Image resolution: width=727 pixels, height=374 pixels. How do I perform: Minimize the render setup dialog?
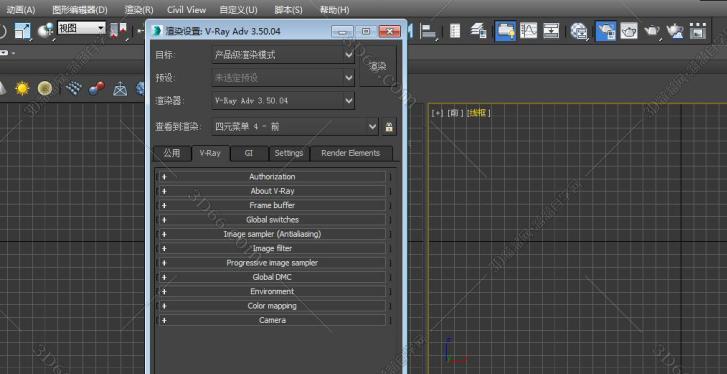342,32
